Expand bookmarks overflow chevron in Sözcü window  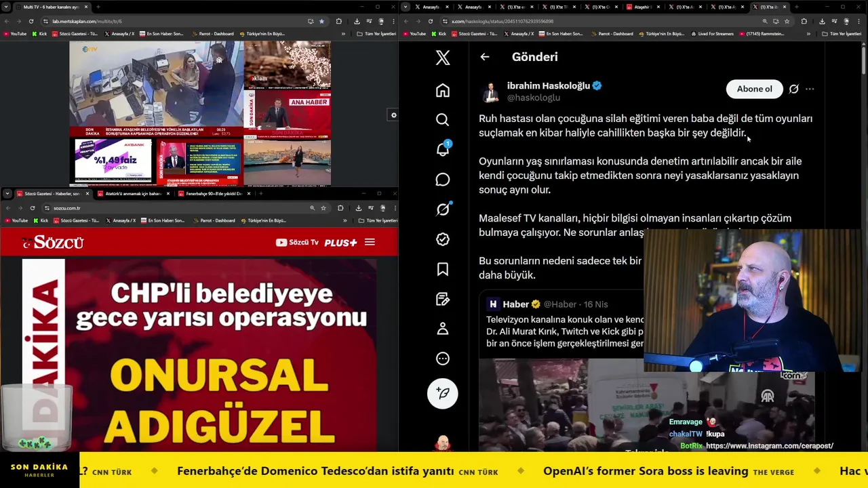coord(344,220)
